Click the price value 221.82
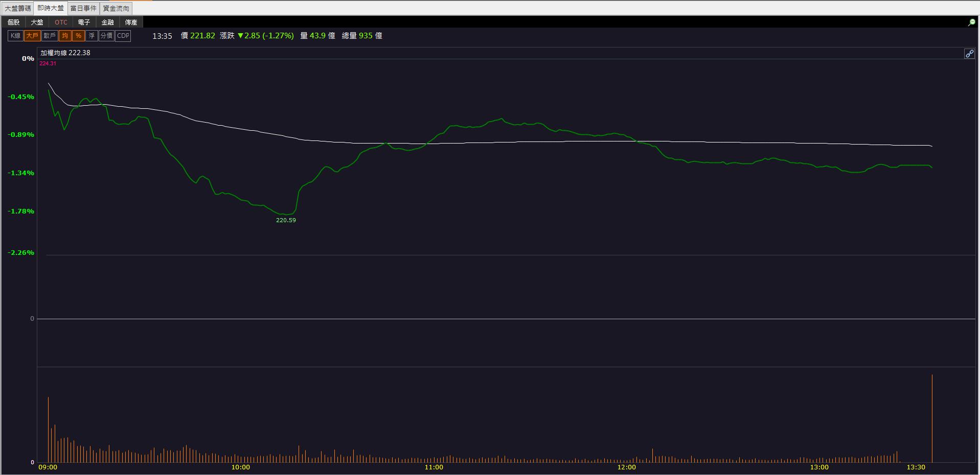Image resolution: width=980 pixels, height=475 pixels. (x=202, y=36)
